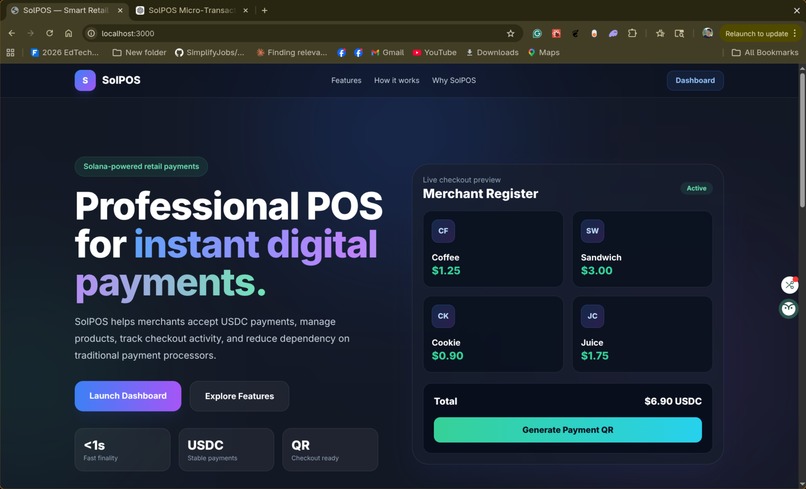Switch to SolPOS Smart Retail tab
Viewport: 806px width, 489px height.
pos(66,10)
